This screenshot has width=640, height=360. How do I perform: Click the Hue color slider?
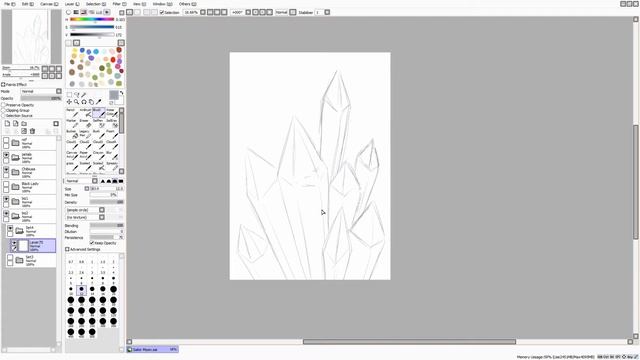92,19
